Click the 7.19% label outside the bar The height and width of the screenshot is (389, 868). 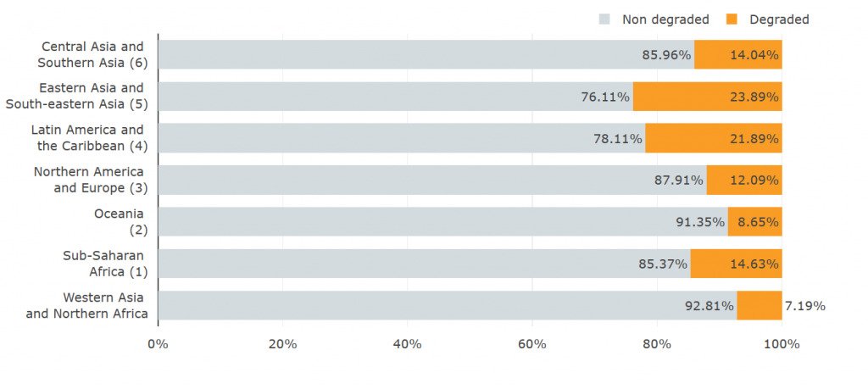point(805,305)
